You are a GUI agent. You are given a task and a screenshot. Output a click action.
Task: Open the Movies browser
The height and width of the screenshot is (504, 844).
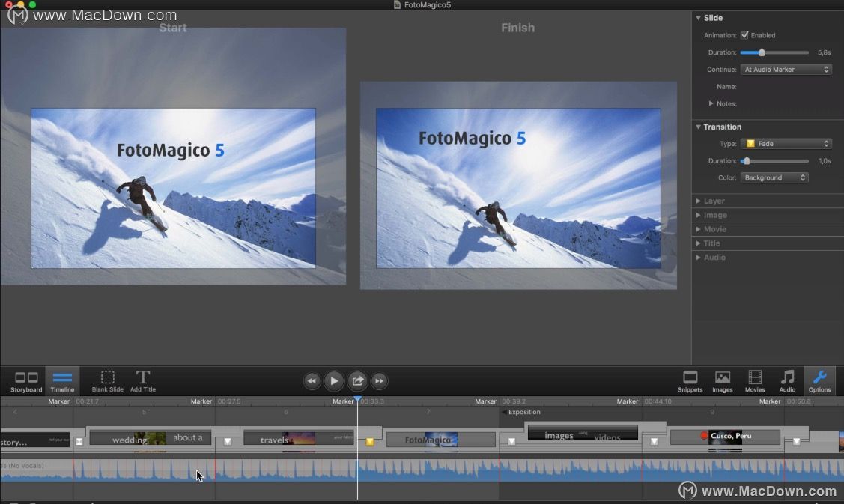point(755,381)
